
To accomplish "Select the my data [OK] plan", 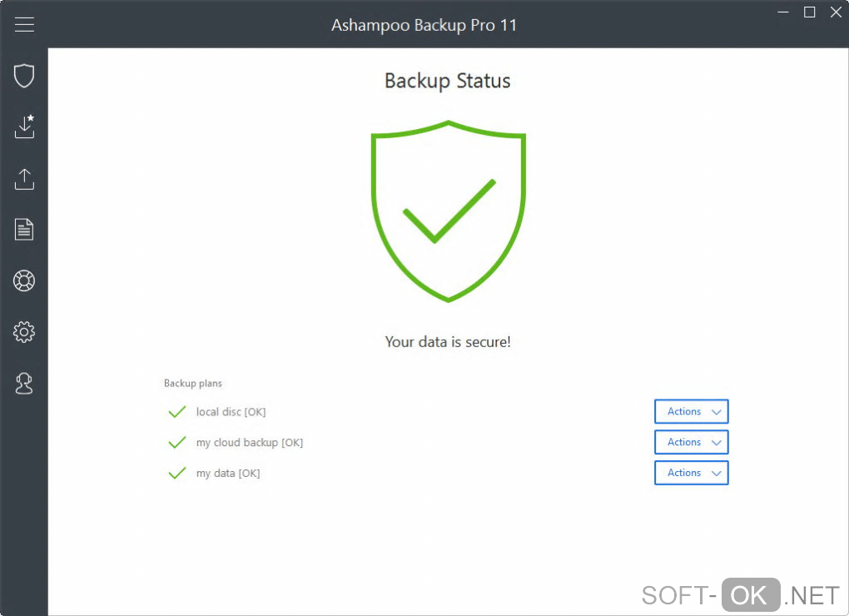I will (x=228, y=474).
